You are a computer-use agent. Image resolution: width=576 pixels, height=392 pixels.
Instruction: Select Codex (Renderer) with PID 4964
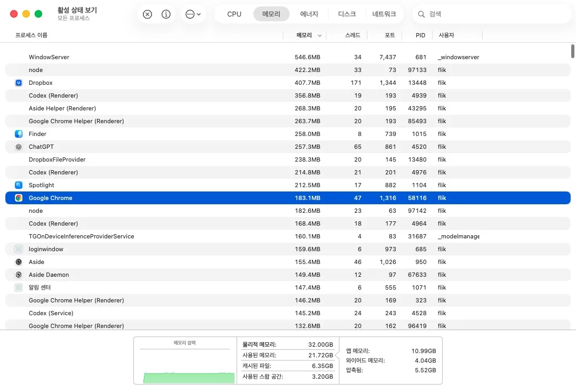[x=287, y=223]
